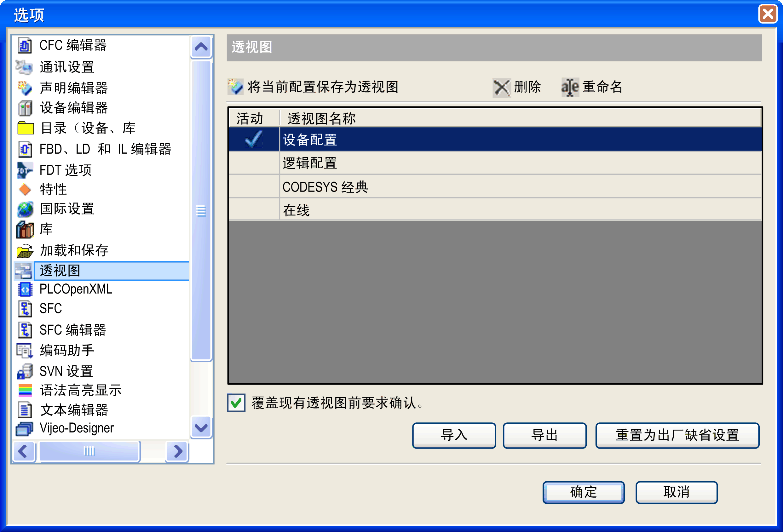Open SVN 设置 category

tap(66, 371)
